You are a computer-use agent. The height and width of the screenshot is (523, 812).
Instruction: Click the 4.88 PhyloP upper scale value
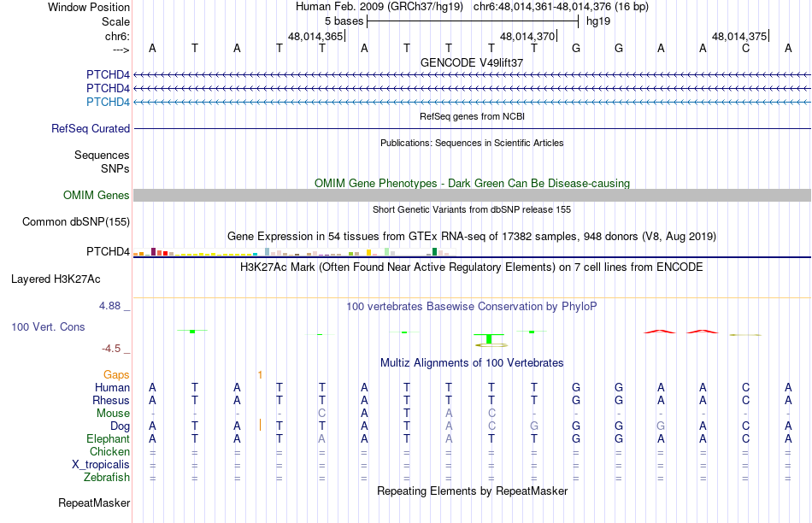(x=109, y=306)
